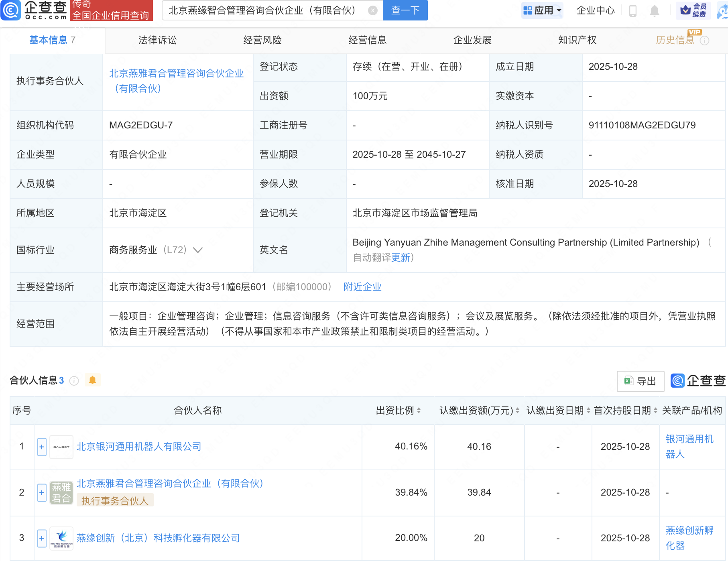Screen dimensions: 728x561
Task: Click the subscribe bell beside 合伙人信息
Action: [93, 380]
